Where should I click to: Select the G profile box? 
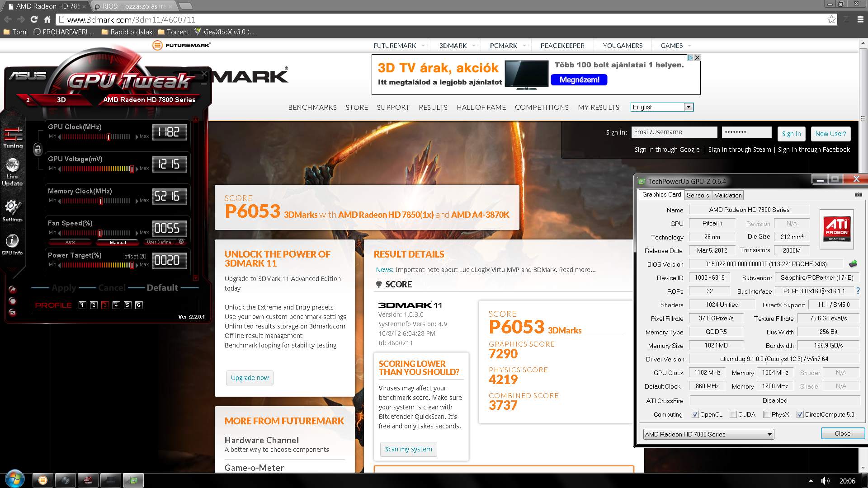139,305
